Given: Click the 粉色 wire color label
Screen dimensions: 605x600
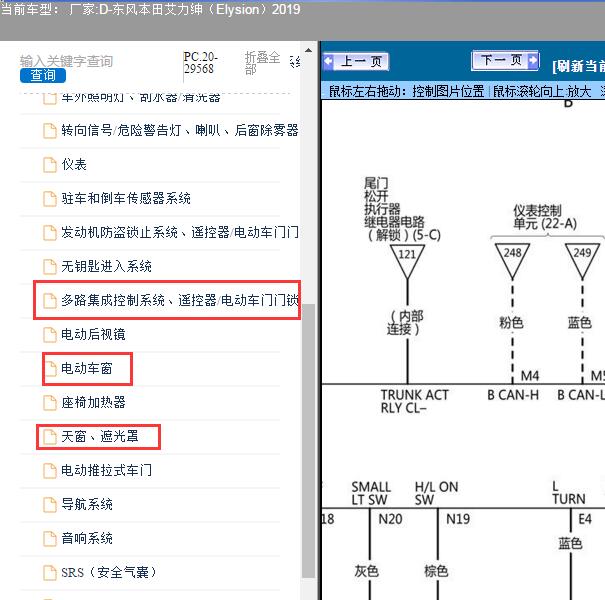Looking at the screenshot, I should 512,323.
